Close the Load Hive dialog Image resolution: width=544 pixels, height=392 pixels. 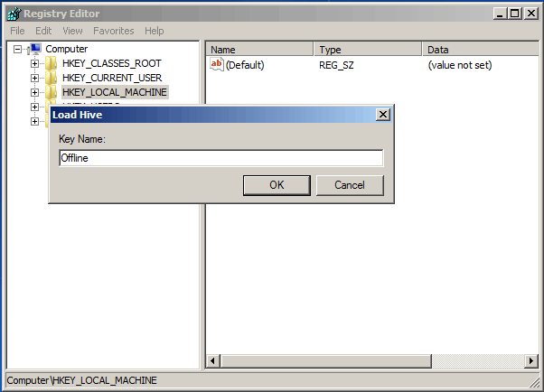[383, 115]
